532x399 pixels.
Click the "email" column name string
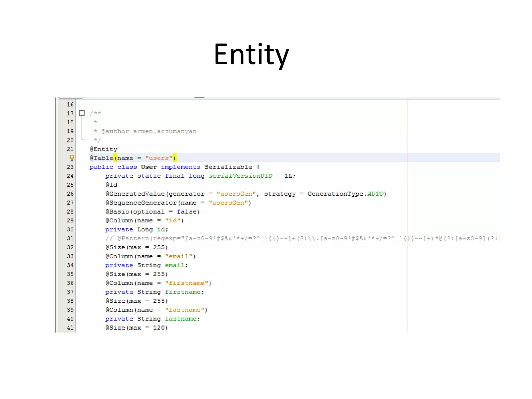tap(179, 256)
